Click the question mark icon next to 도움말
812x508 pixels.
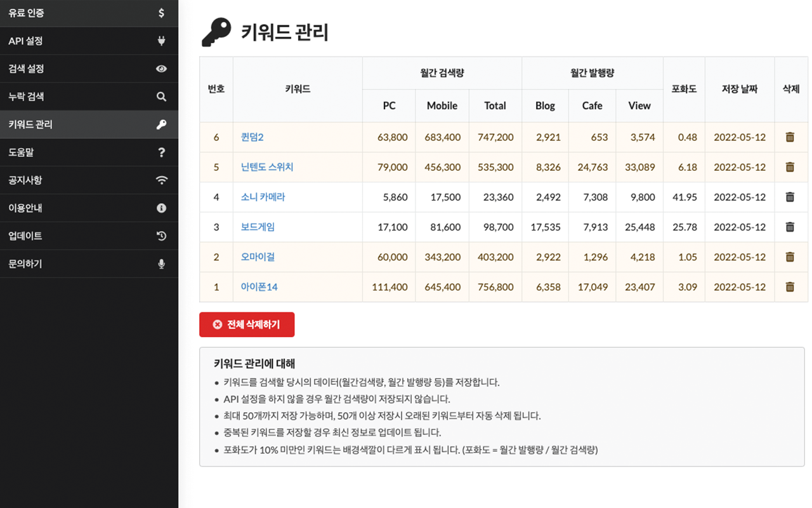(x=161, y=152)
